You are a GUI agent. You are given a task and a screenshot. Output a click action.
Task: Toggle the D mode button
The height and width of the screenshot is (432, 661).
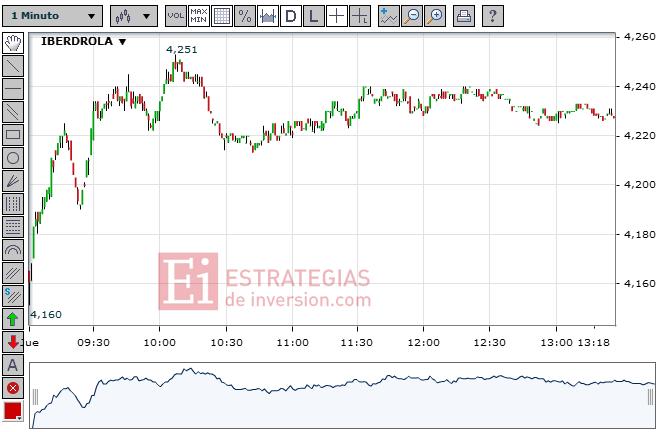point(291,16)
